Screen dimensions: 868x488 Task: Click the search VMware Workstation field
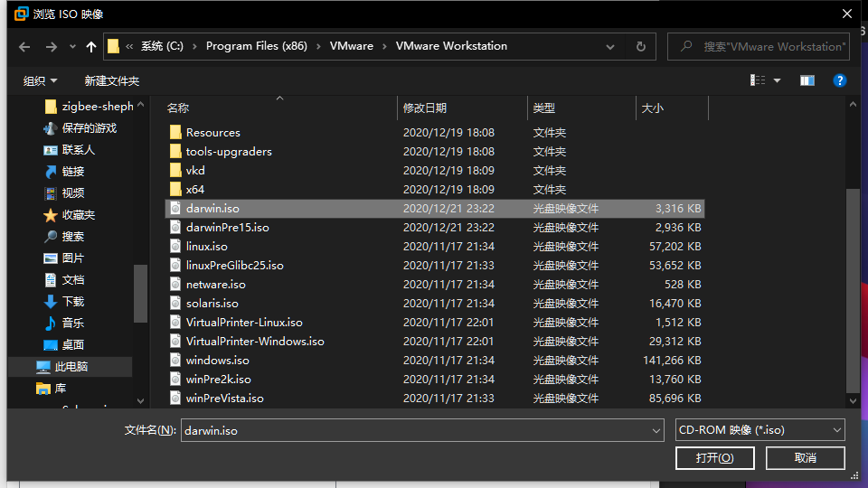click(759, 46)
